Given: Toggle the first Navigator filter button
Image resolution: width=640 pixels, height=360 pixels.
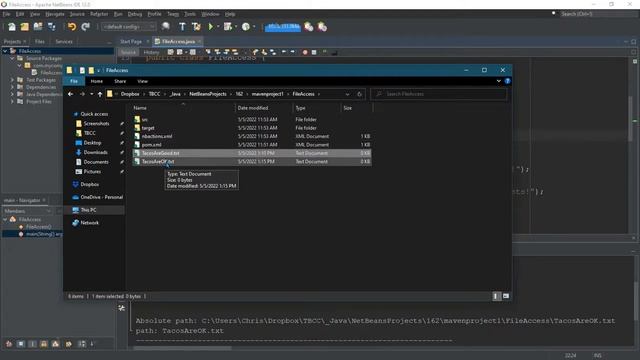Looking at the screenshot, I should (x=9, y=344).
